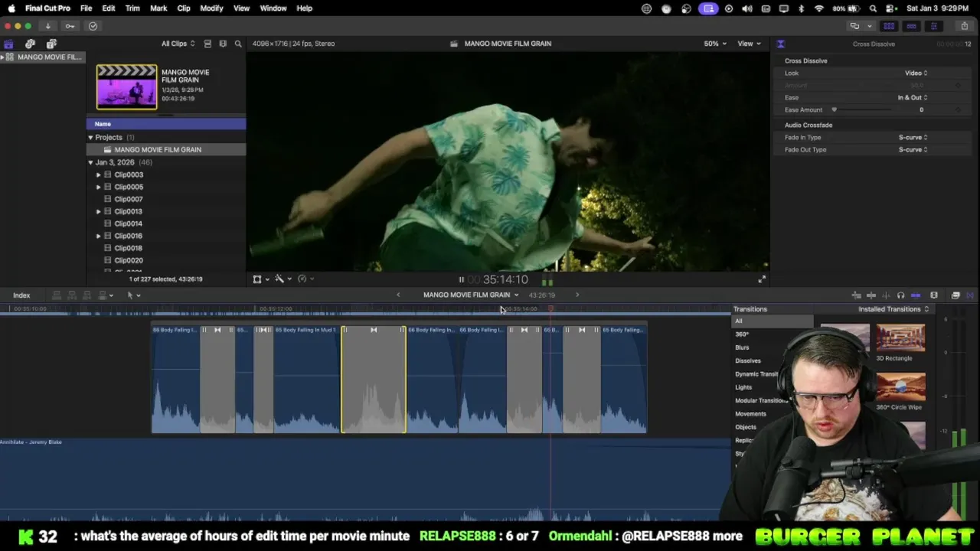Click the append clip edit icon
This screenshot has height=551, width=980.
pos(87,295)
